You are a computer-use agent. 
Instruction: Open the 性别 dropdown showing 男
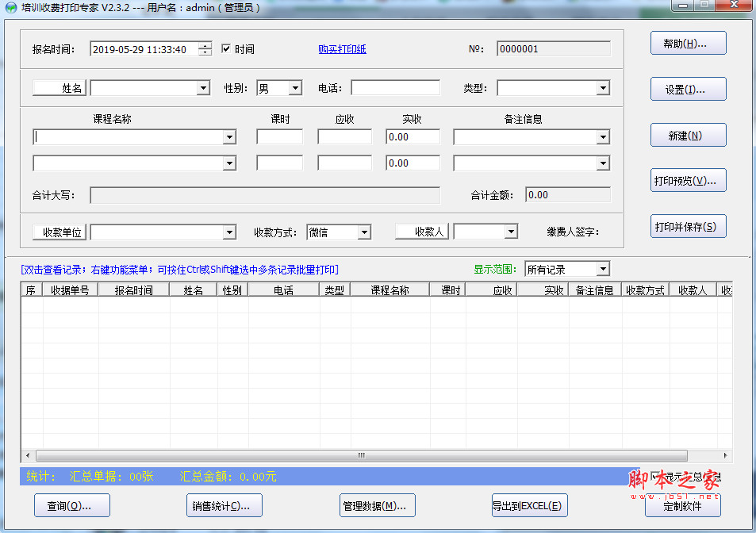296,88
